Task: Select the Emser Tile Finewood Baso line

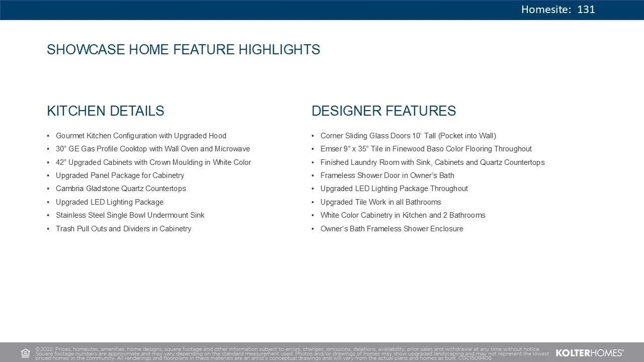Action: click(426, 149)
